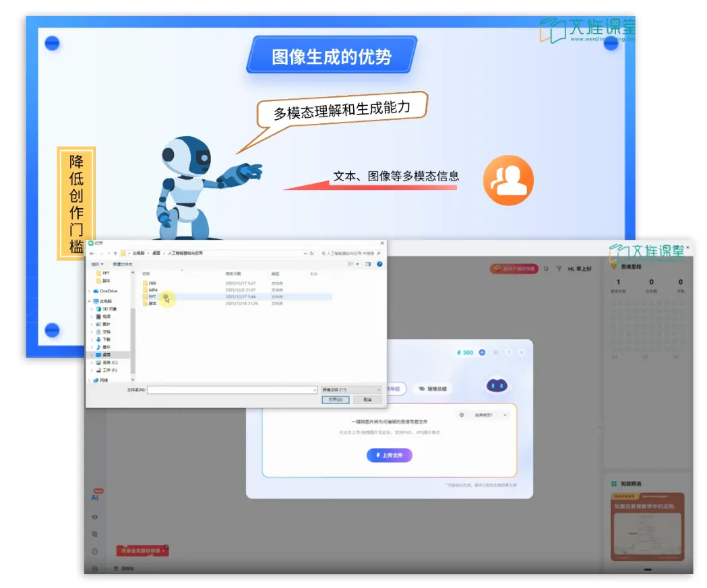Click the 取消 button in file dialog
The image size is (707, 588).
(x=367, y=399)
